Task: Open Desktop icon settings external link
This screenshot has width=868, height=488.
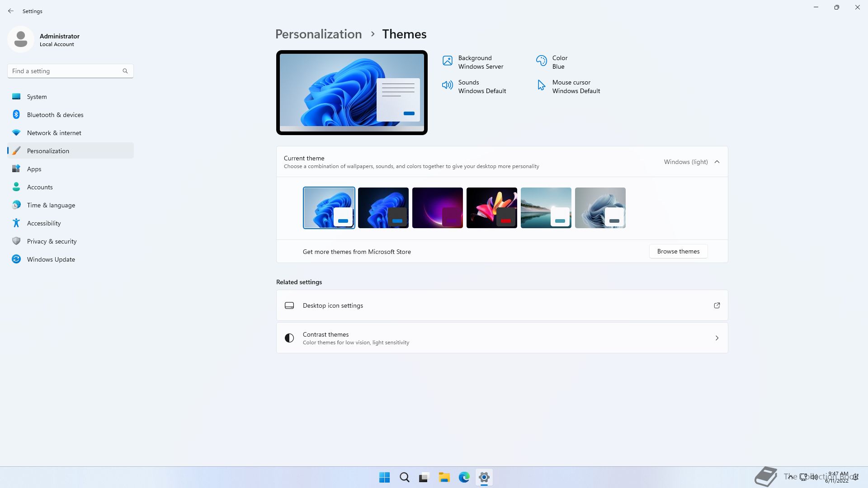Action: (x=717, y=305)
